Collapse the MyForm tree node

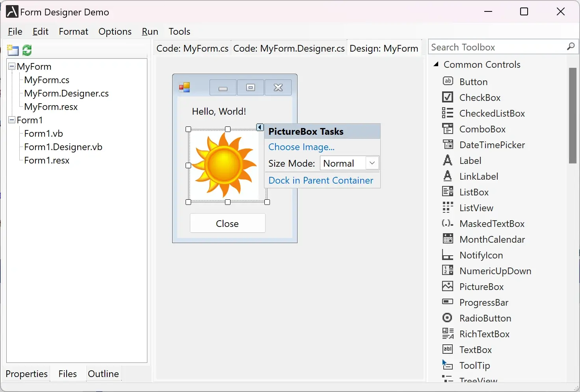point(12,67)
